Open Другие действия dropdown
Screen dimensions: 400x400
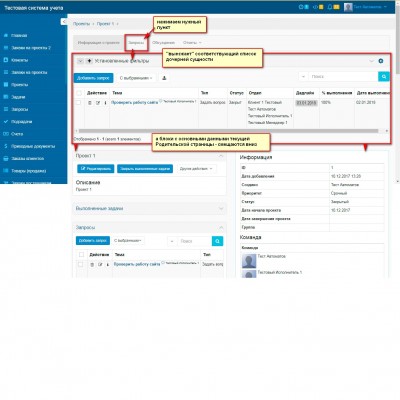pos(196,169)
